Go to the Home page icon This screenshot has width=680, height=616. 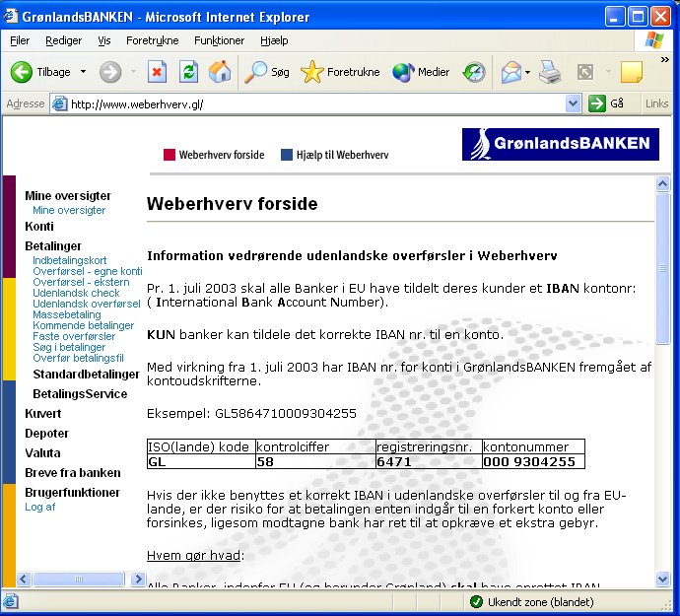(220, 72)
